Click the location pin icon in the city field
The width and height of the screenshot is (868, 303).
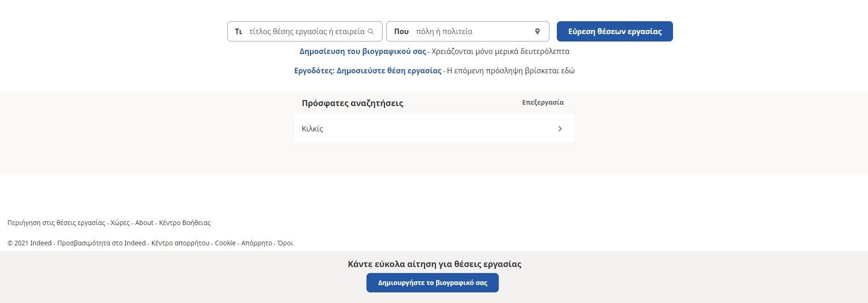[x=537, y=31]
